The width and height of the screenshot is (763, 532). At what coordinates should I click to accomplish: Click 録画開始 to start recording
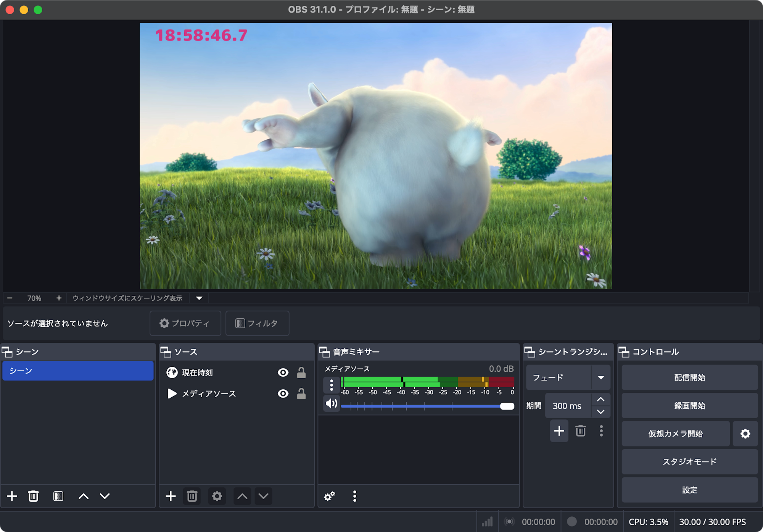tap(690, 406)
